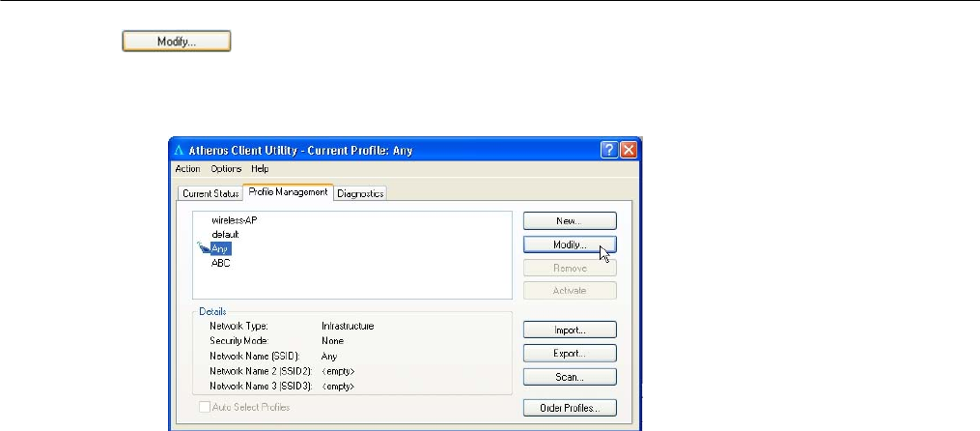Click Scan... for available networks
This screenshot has height=431, width=980.
(570, 377)
